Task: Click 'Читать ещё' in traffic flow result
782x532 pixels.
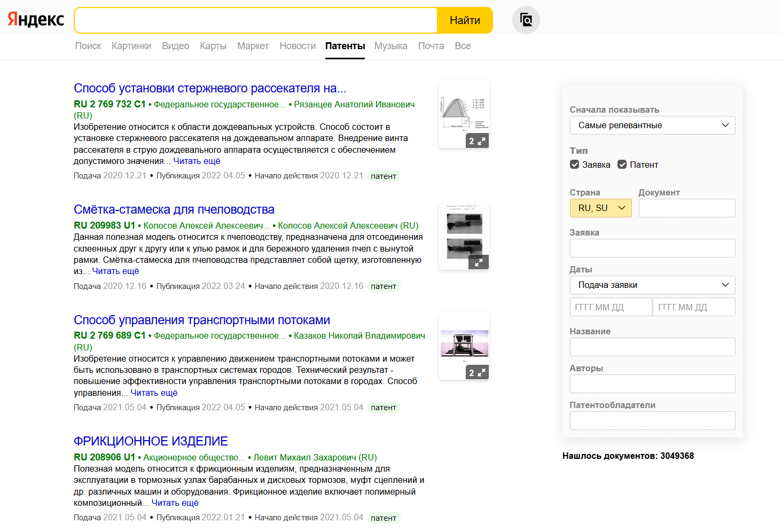Action: pos(154,393)
